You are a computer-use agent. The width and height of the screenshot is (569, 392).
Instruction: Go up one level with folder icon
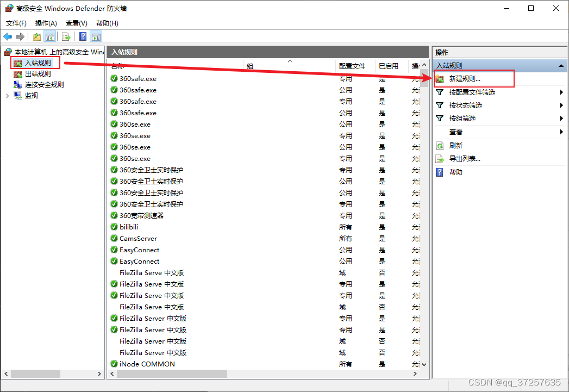click(36, 36)
